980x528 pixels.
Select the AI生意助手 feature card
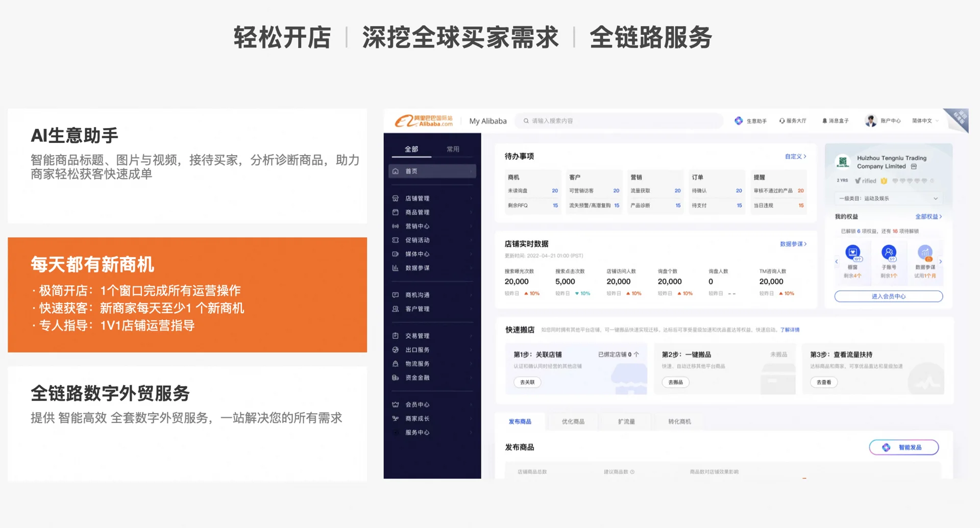[187, 166]
